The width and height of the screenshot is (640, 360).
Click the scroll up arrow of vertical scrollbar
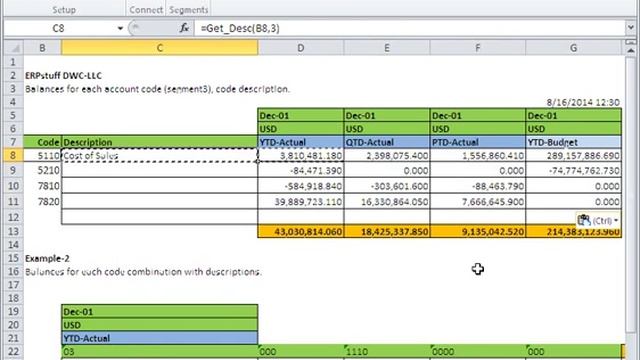pos(631,51)
